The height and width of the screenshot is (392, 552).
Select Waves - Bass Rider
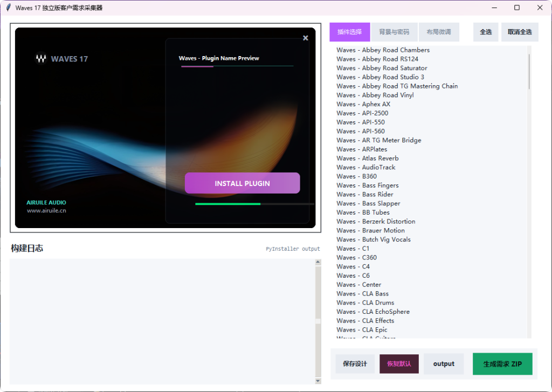point(365,195)
